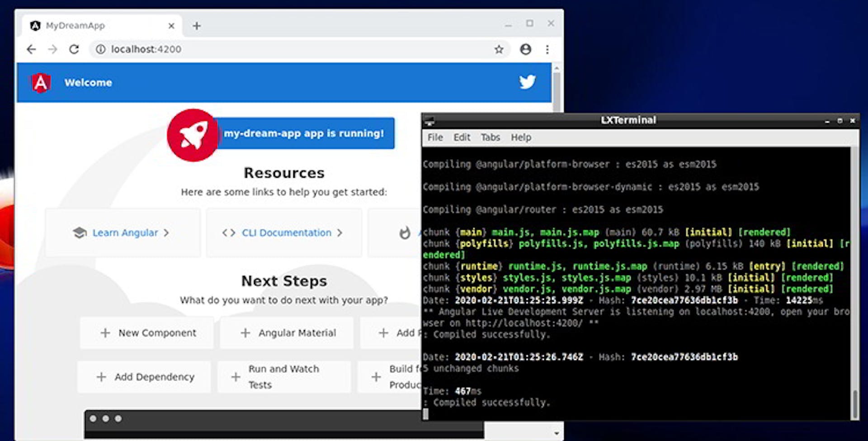Select the Run and Watch Tests card
The image size is (868, 441).
point(284,377)
